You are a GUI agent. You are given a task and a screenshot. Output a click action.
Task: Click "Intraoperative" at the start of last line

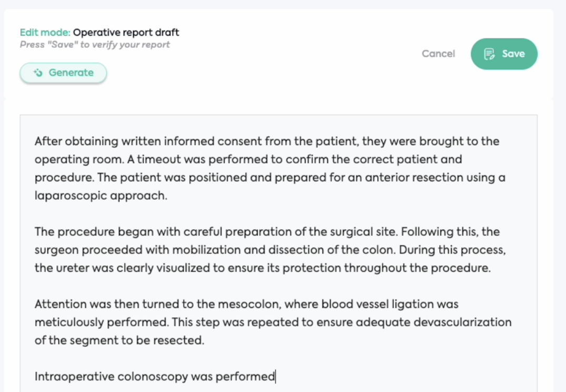[74, 377]
